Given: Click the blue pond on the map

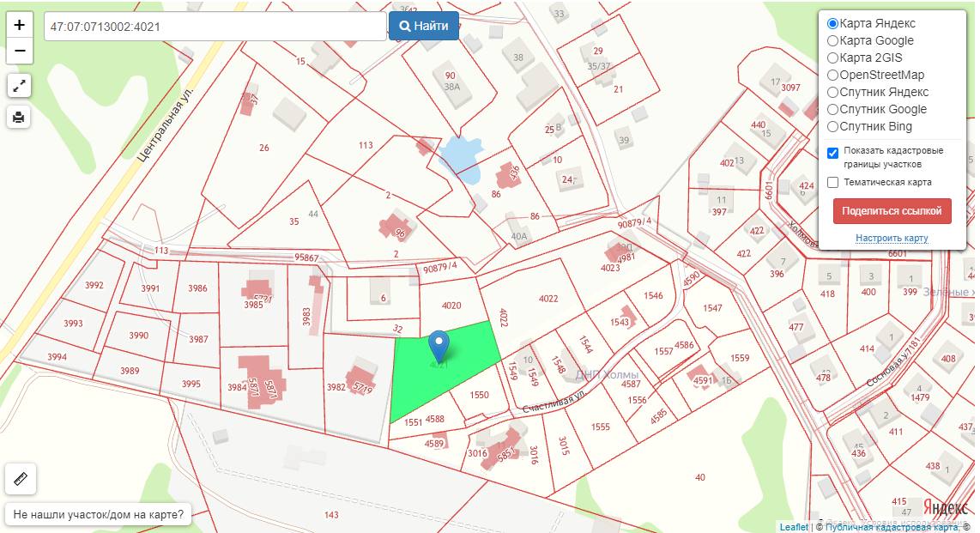Looking at the screenshot, I should point(461,160).
